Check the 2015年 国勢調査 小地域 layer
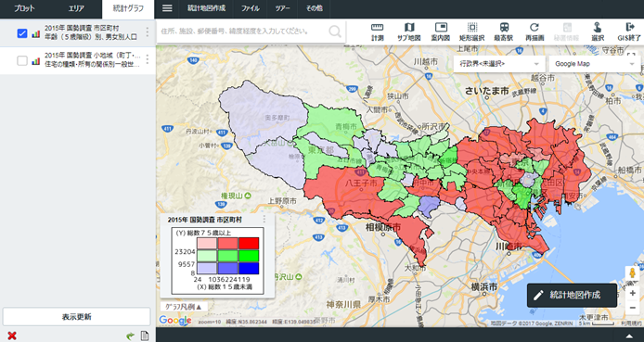The image size is (644, 342). (22, 60)
